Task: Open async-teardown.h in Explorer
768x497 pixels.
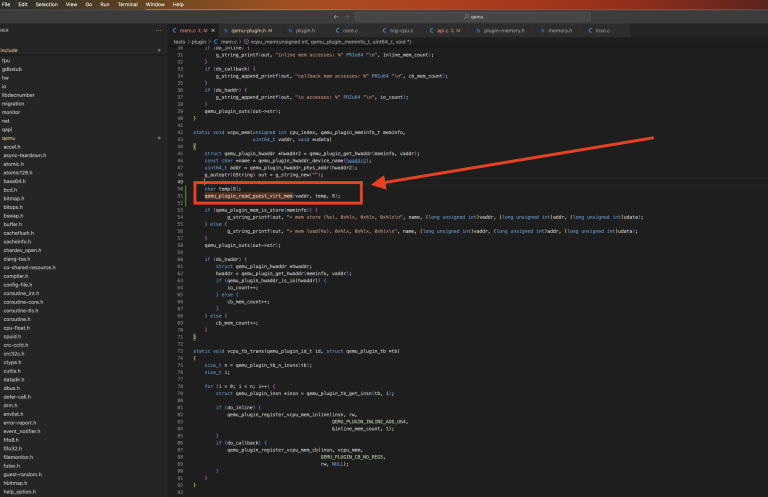Action: coord(24,155)
